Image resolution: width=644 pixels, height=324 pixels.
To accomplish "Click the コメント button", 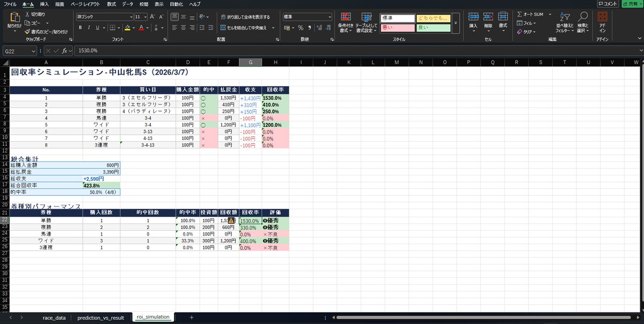I will pos(608,4).
